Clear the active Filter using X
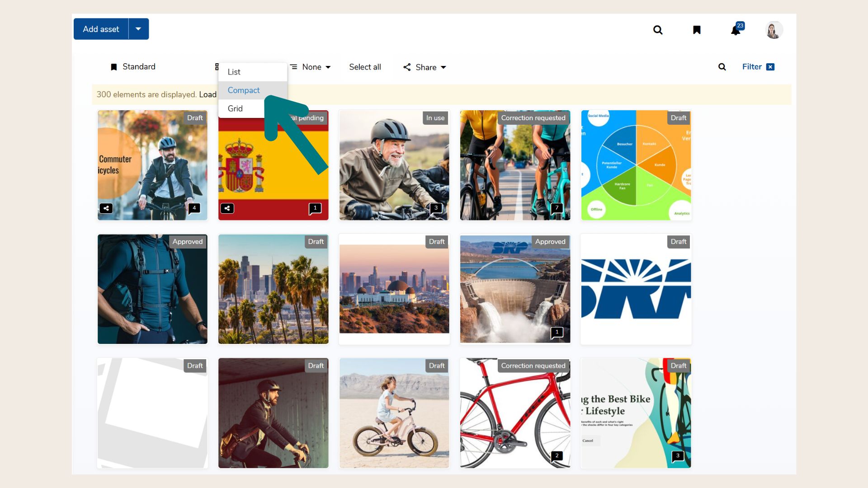The width and height of the screenshot is (868, 488). tap(770, 67)
